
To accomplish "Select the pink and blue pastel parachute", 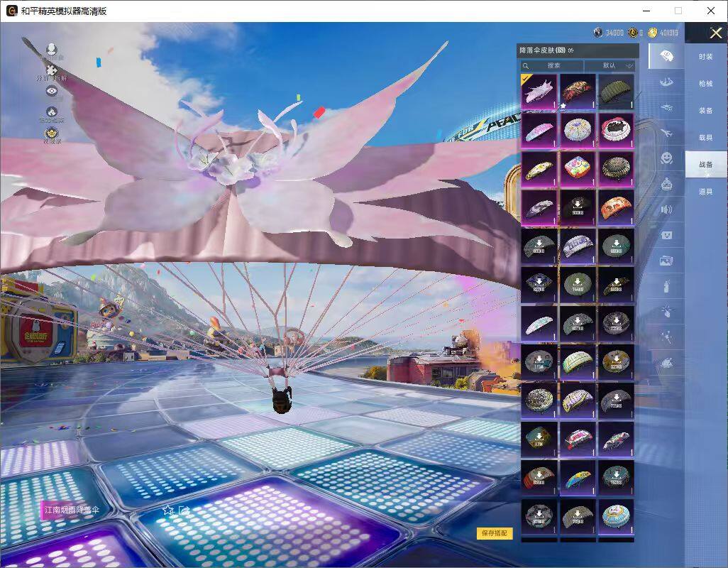I will (x=539, y=131).
